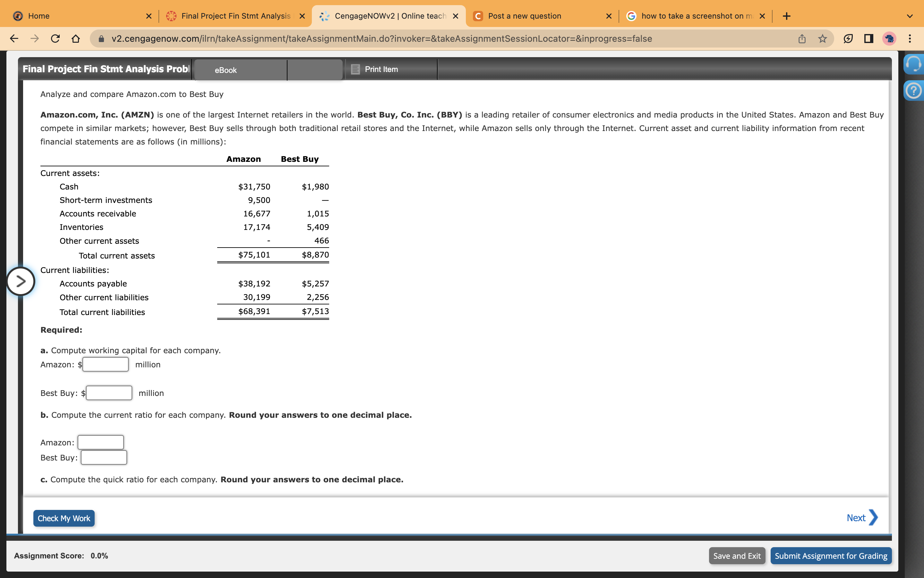Click the Amazon working capital input
The image size is (924, 578).
click(x=106, y=364)
